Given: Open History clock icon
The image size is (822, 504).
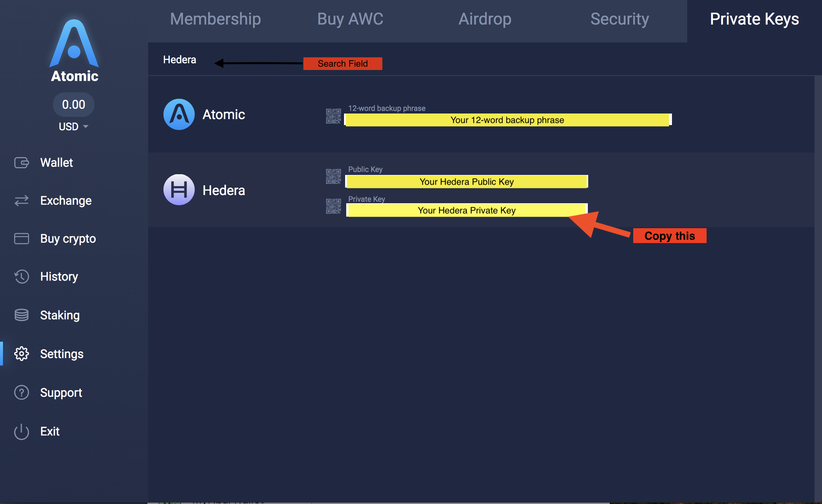Looking at the screenshot, I should coord(22,277).
